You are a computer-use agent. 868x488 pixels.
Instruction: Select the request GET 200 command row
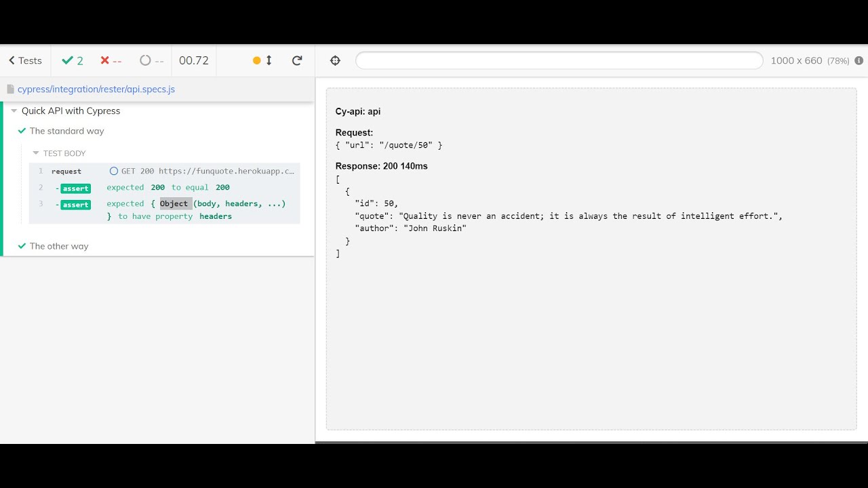tap(165, 171)
